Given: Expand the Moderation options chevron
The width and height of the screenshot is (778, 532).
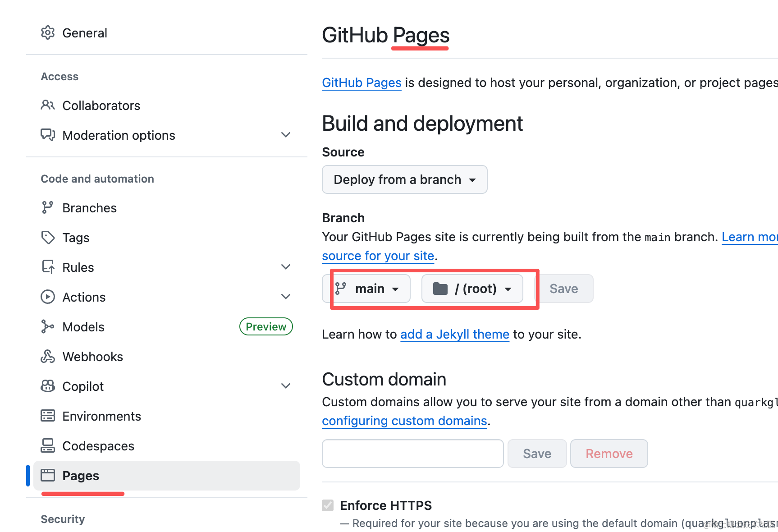Looking at the screenshot, I should [286, 135].
